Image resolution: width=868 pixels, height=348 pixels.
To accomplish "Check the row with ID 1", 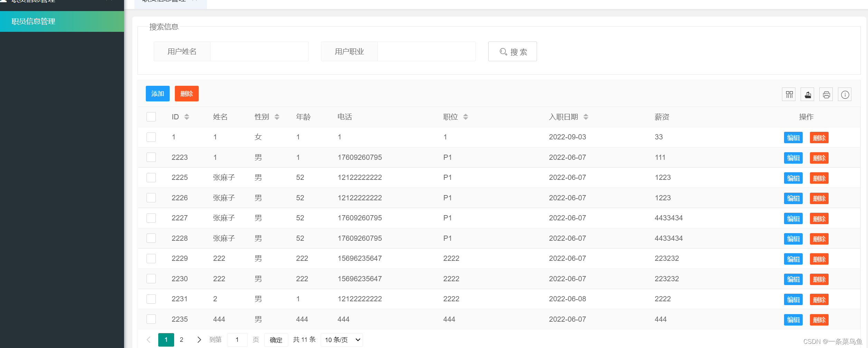I will click(151, 137).
